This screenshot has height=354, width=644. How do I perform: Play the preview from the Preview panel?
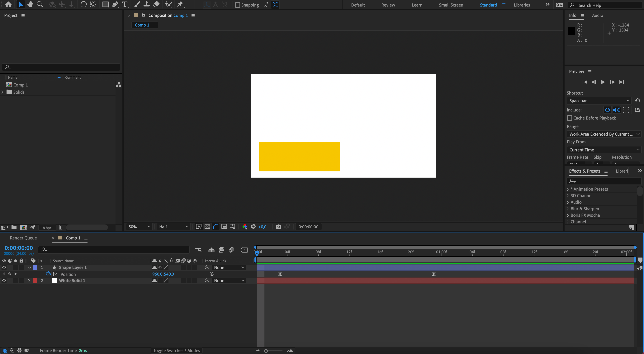[603, 82]
